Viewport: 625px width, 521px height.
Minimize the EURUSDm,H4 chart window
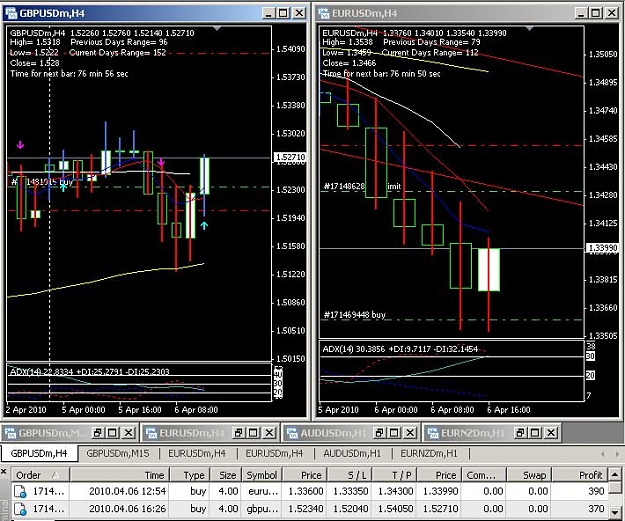(x=581, y=13)
